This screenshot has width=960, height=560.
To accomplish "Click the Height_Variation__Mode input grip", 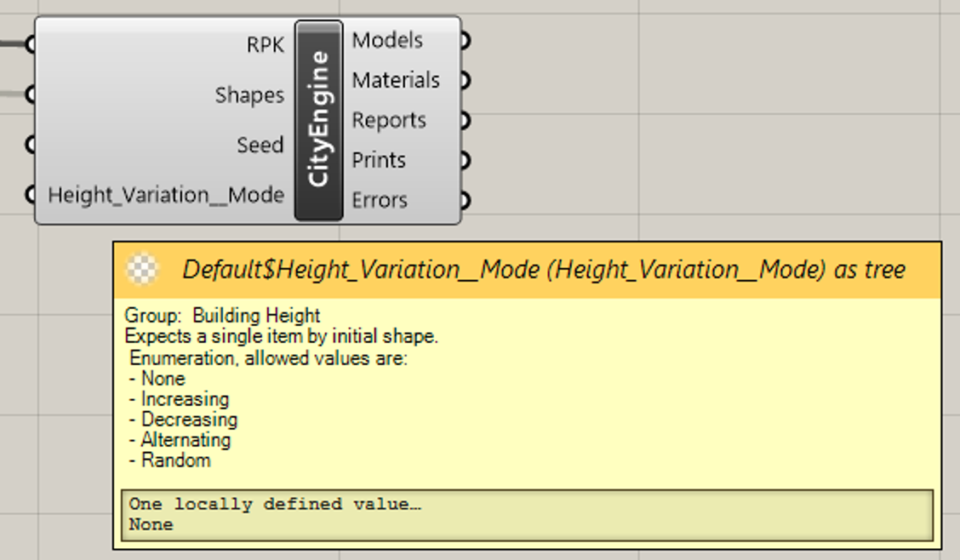I will (31, 195).
